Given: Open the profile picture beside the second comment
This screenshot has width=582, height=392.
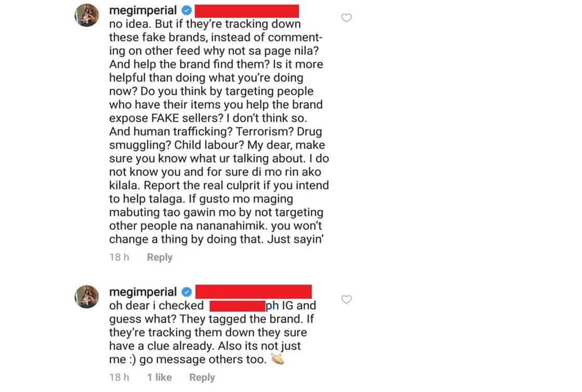Looking at the screenshot, I should pyautogui.click(x=87, y=296).
